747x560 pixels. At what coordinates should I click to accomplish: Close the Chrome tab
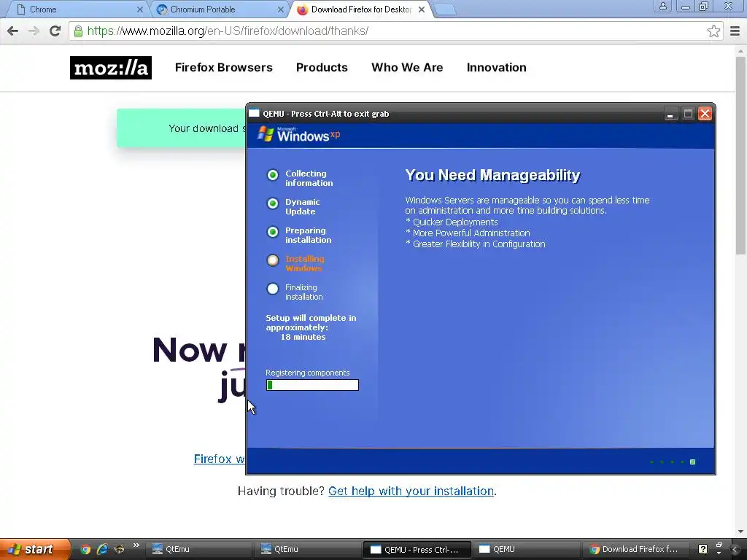tap(139, 9)
